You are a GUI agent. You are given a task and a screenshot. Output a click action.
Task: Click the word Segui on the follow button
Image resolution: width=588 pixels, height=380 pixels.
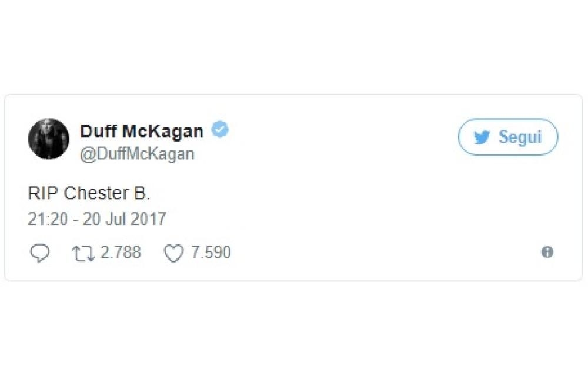coord(520,137)
